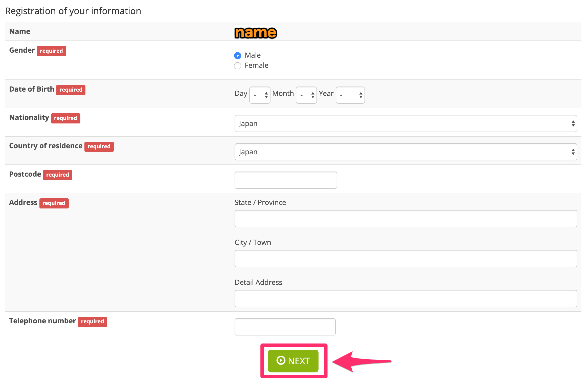Click the orange name placeholder graphic
The height and width of the screenshot is (380, 588).
pos(256,33)
